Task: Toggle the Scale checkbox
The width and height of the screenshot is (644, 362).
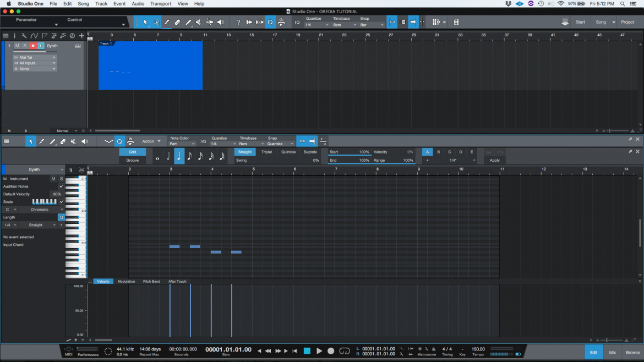Action: tap(62, 202)
